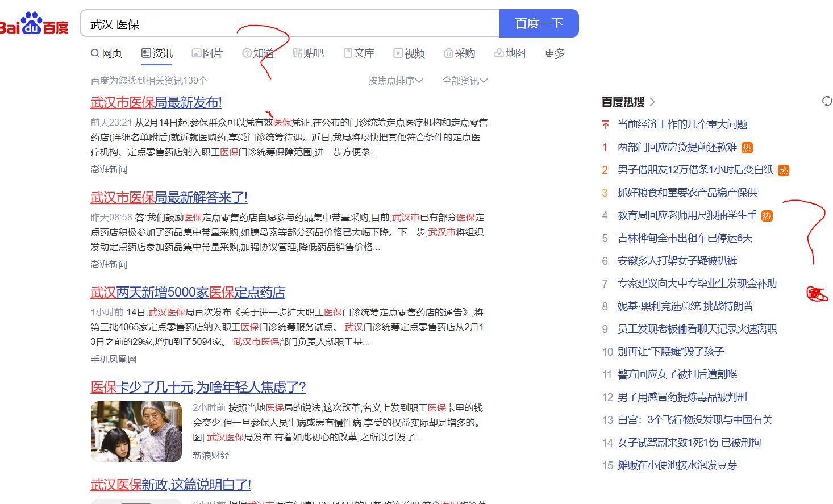Open article 武汉两天新增5000家医保定点药店
This screenshot has height=504, width=833.
[x=188, y=292]
